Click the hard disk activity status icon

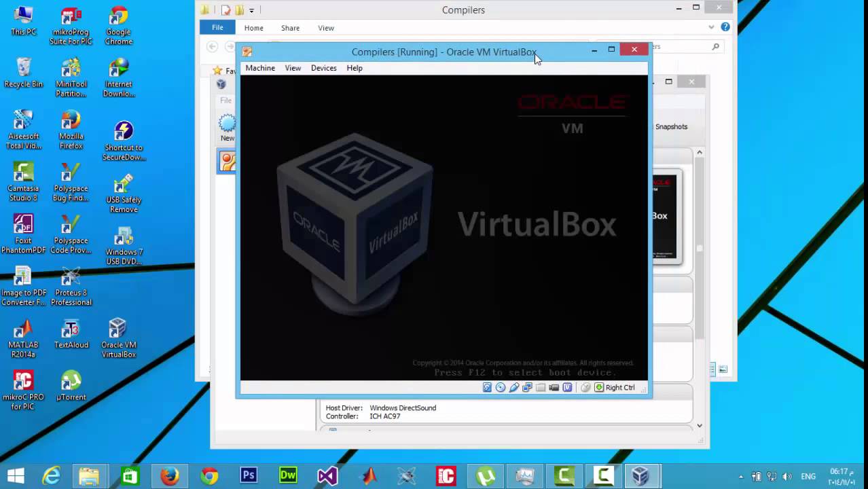(x=487, y=387)
